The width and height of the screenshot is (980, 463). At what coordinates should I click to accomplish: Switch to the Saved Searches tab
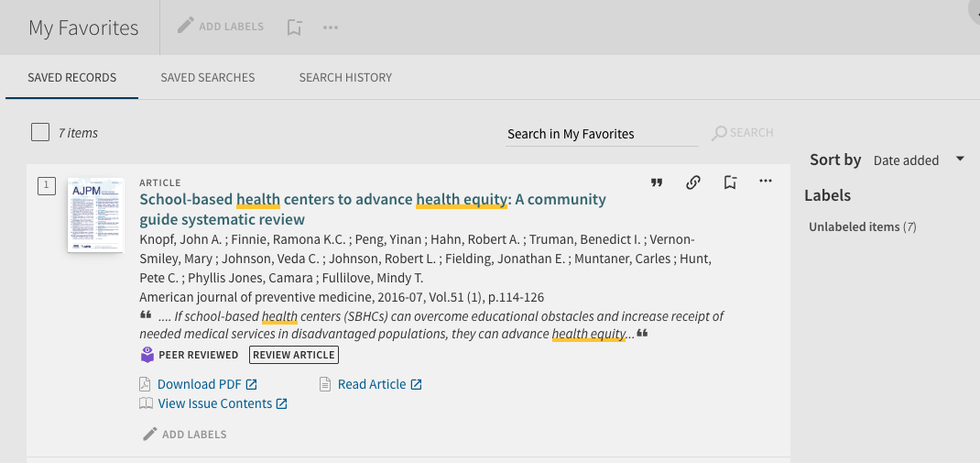coord(208,77)
